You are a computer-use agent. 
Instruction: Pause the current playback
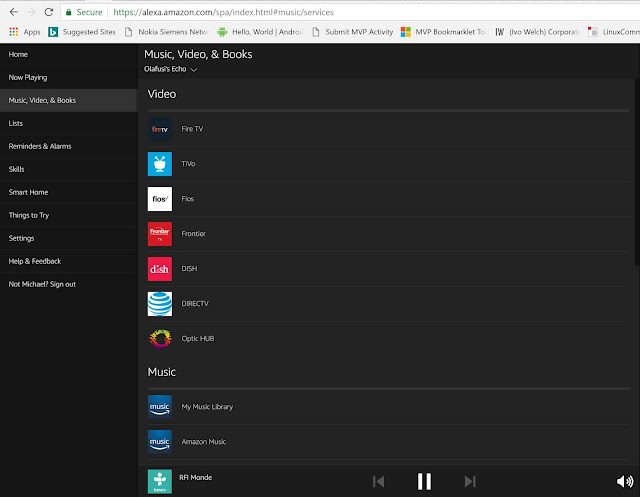424,481
